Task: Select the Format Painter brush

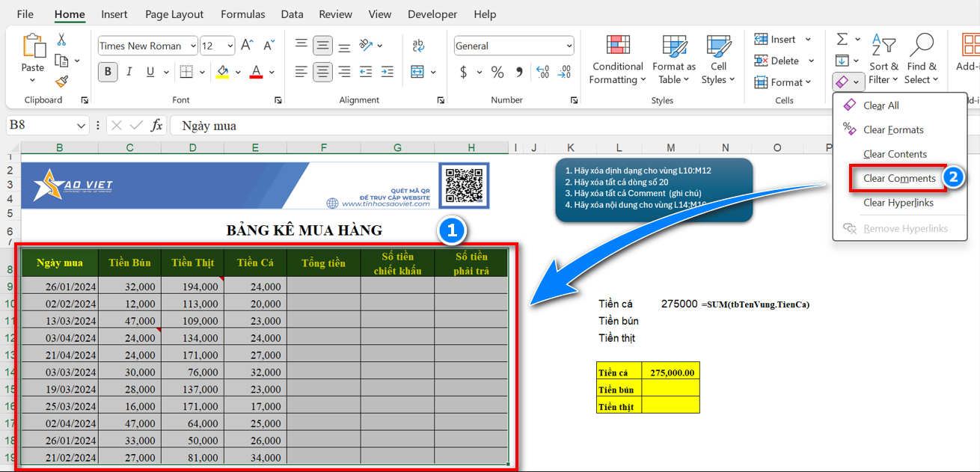Action: click(x=62, y=82)
